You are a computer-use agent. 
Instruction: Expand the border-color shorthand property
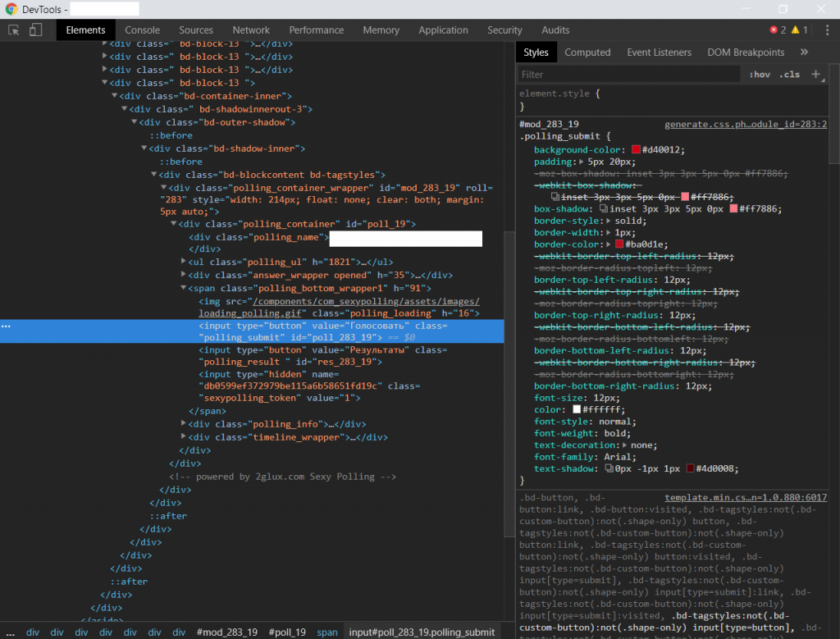(x=608, y=244)
